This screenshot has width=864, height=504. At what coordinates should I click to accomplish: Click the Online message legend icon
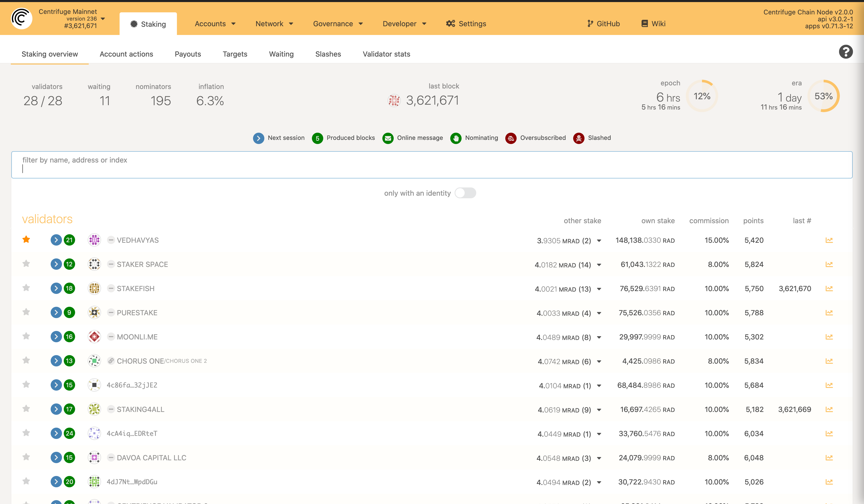[x=388, y=138]
